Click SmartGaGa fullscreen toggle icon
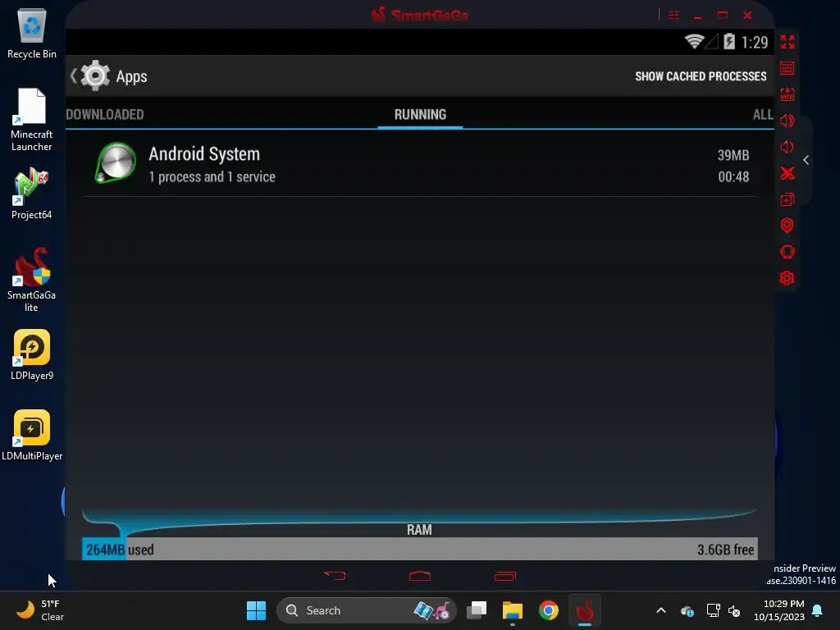This screenshot has height=630, width=840. (787, 42)
